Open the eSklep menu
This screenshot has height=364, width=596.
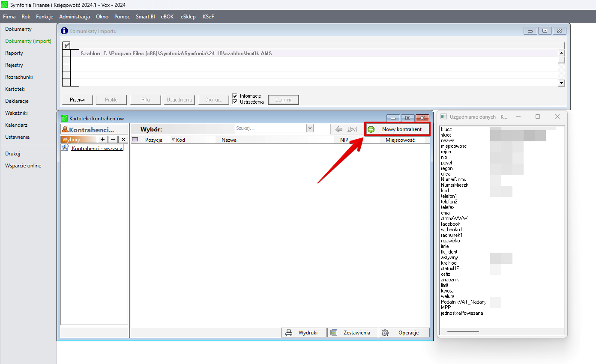188,17
